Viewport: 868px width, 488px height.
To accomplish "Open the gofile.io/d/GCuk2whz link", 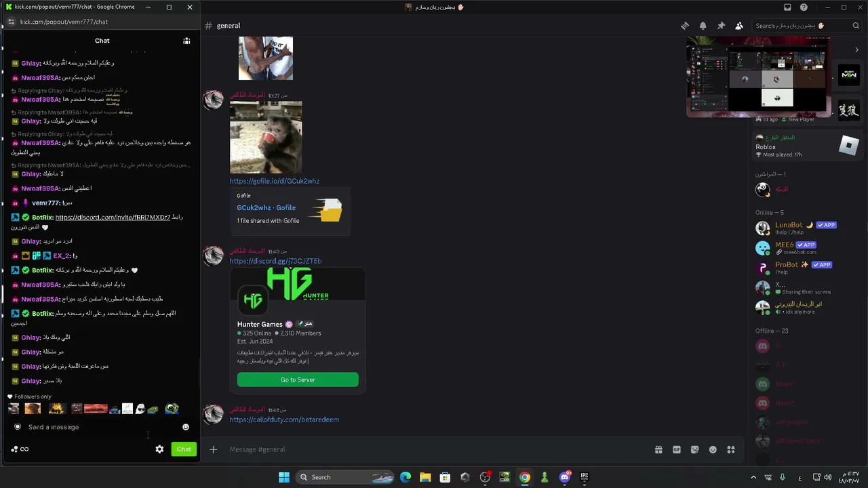I will click(274, 181).
